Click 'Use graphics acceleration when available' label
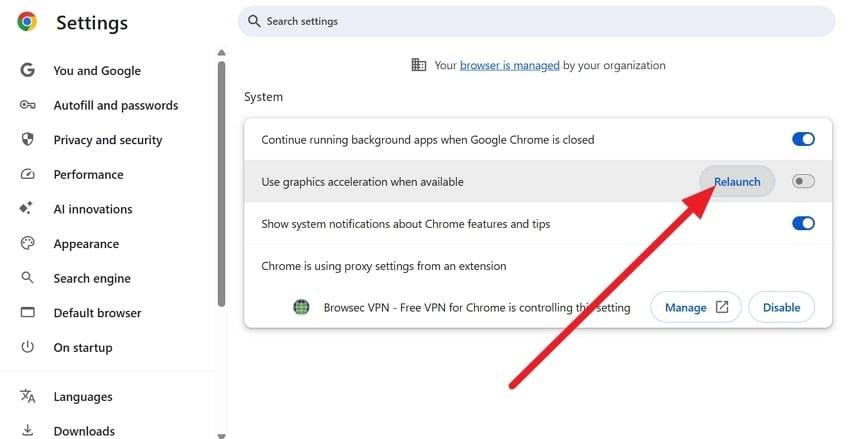The height and width of the screenshot is (439, 850). (362, 182)
